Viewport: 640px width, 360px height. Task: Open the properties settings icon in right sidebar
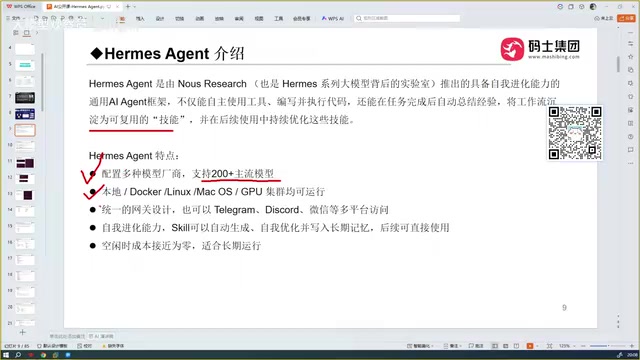[x=631, y=43]
